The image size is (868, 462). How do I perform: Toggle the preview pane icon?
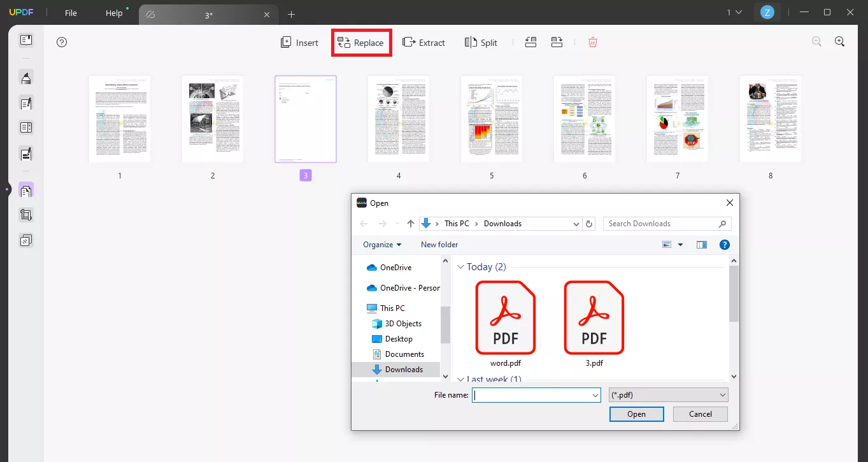702,245
